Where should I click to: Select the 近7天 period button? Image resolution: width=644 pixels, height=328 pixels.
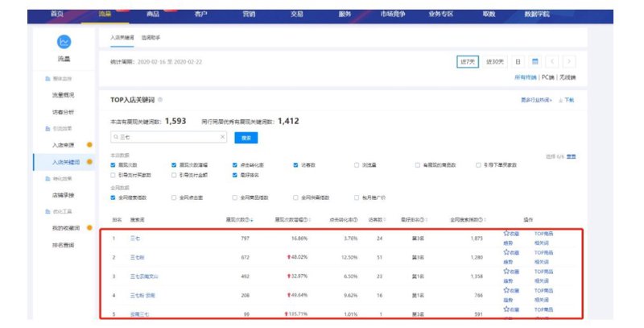(468, 62)
